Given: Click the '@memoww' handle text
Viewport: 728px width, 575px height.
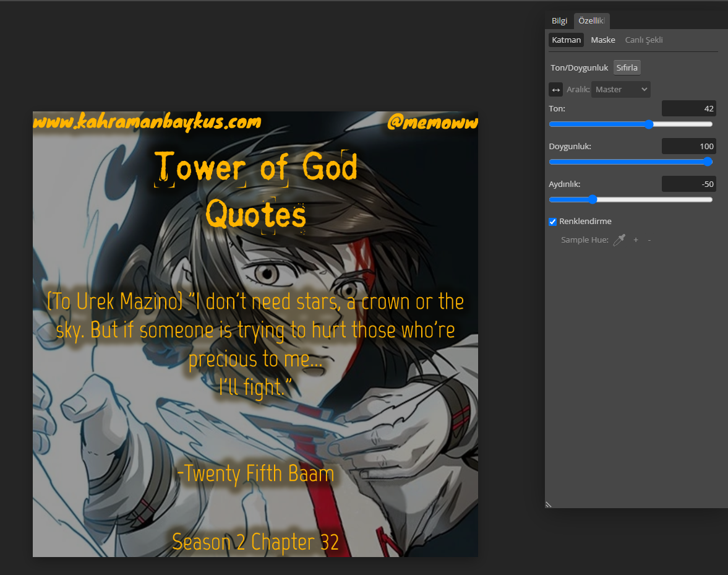Looking at the screenshot, I should coord(432,122).
